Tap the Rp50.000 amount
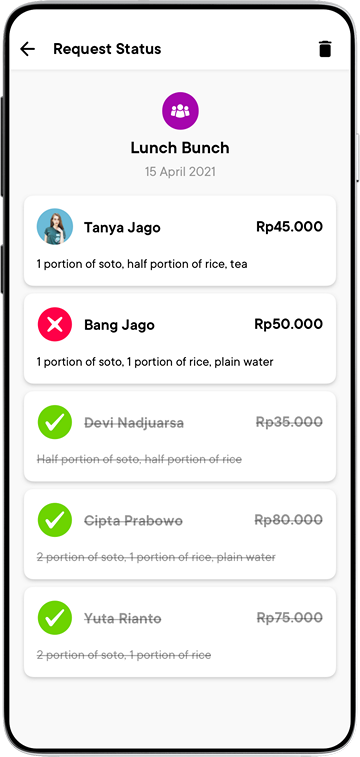Viewport: 360px width, 757px height. coord(289,324)
